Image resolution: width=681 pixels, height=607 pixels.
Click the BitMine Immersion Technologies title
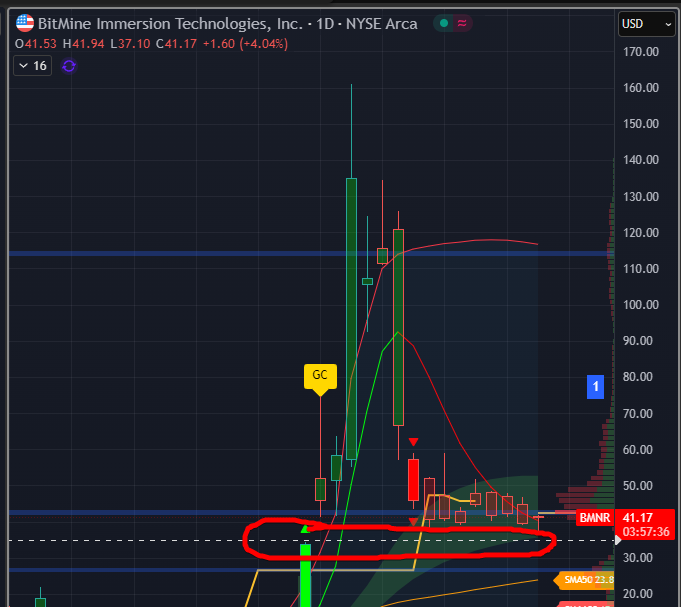pos(170,24)
